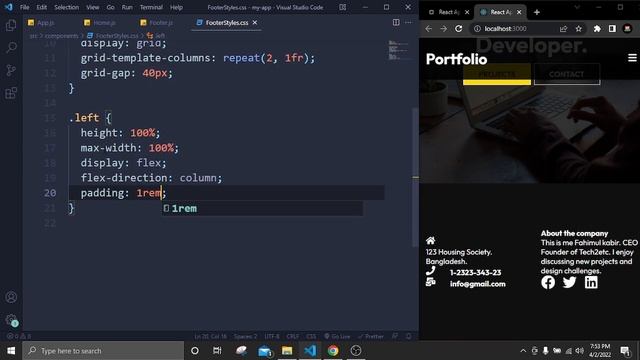Open Go menu in VS Code
The height and width of the screenshot is (360, 640).
click(111, 7)
